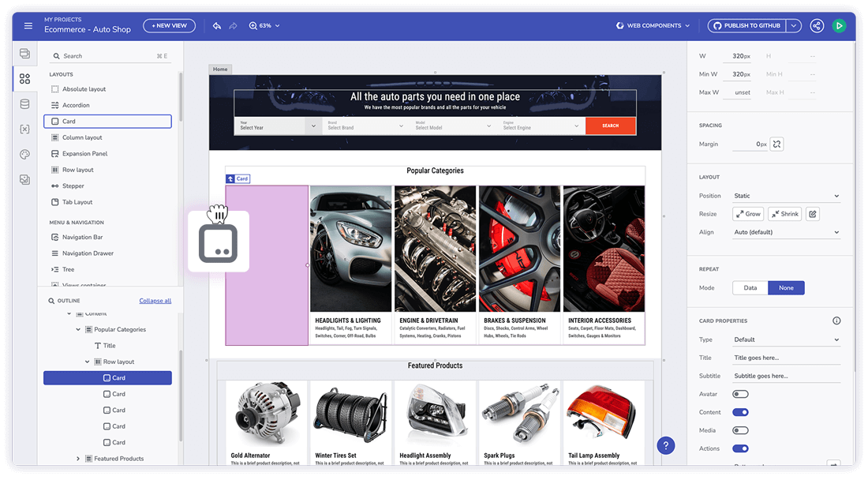Open Card properties info icon
The height and width of the screenshot is (480, 868).
[836, 321]
